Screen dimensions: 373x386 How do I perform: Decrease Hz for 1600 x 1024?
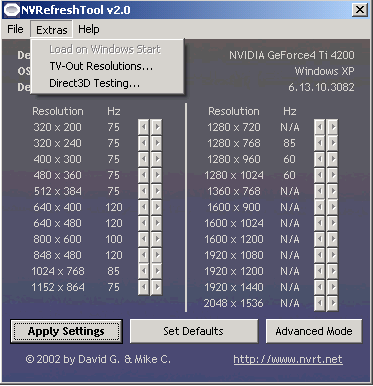pyautogui.click(x=320, y=223)
